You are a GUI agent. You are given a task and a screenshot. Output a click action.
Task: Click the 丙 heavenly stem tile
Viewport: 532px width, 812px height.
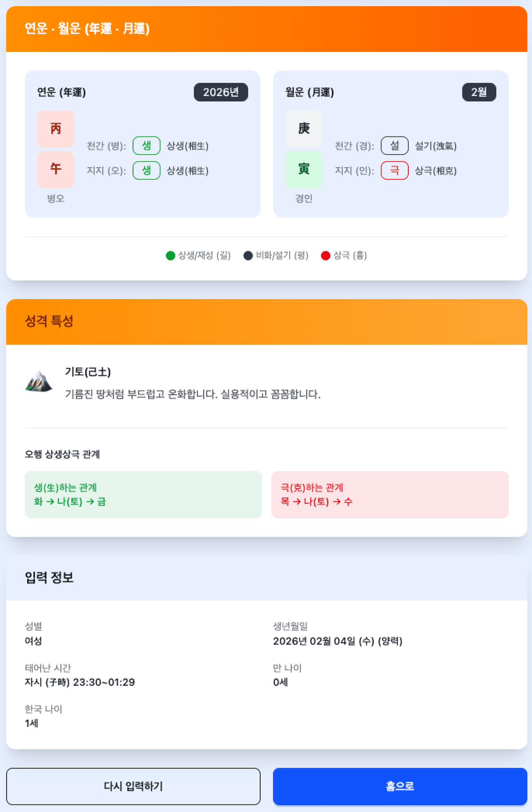tap(55, 129)
